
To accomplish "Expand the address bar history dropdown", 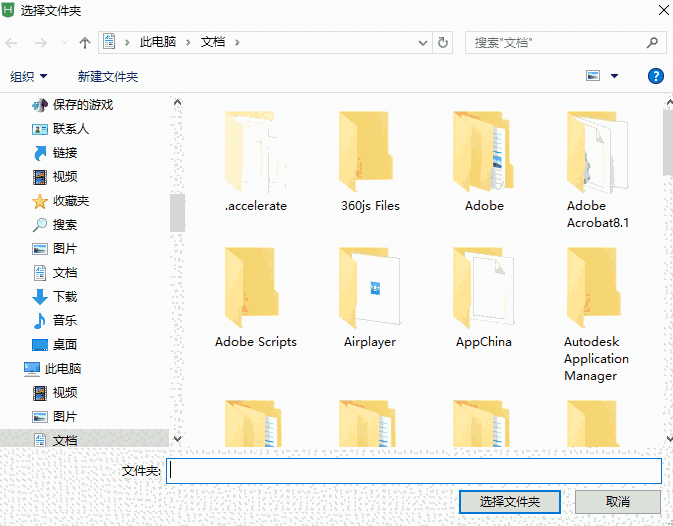I will pyautogui.click(x=423, y=42).
